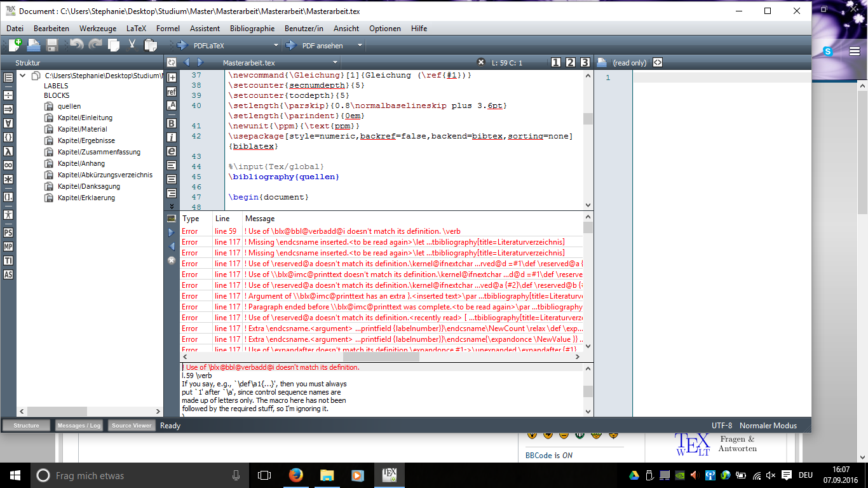Launch PDF ansehen with its arrow icon
Viewport: 868px width, 488px height.
292,45
